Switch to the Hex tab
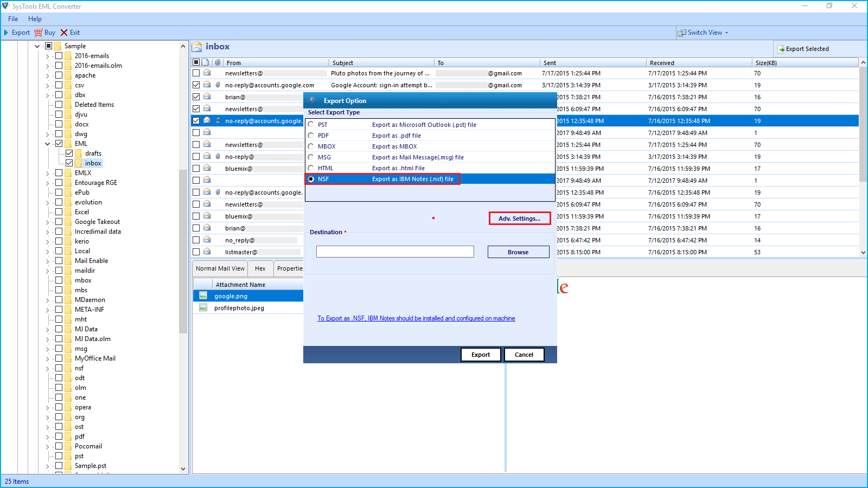 260,268
